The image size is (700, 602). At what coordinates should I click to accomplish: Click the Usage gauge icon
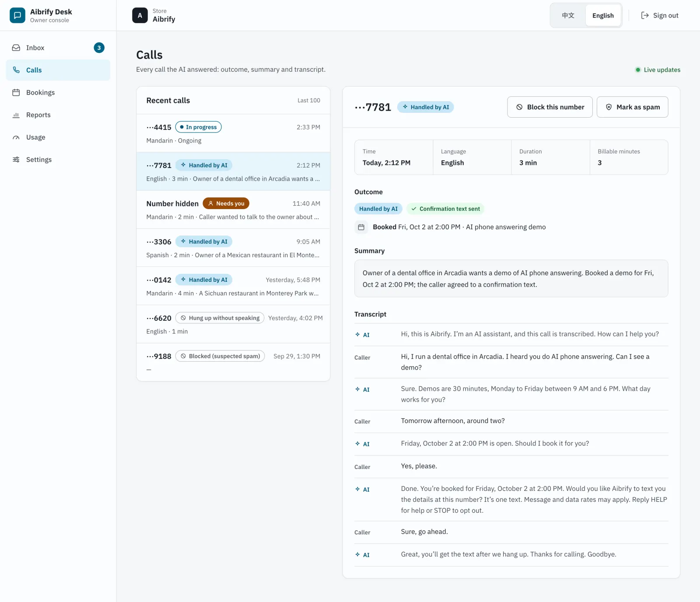(16, 137)
